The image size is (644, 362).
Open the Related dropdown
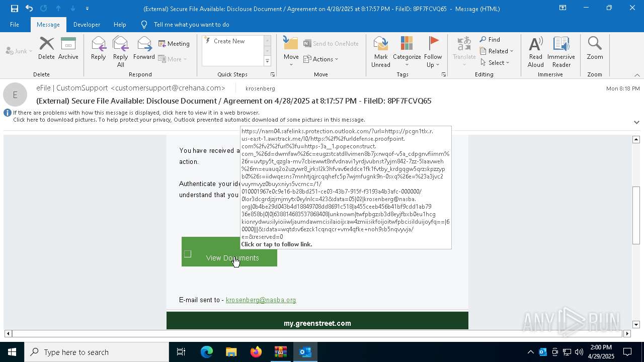click(x=497, y=51)
